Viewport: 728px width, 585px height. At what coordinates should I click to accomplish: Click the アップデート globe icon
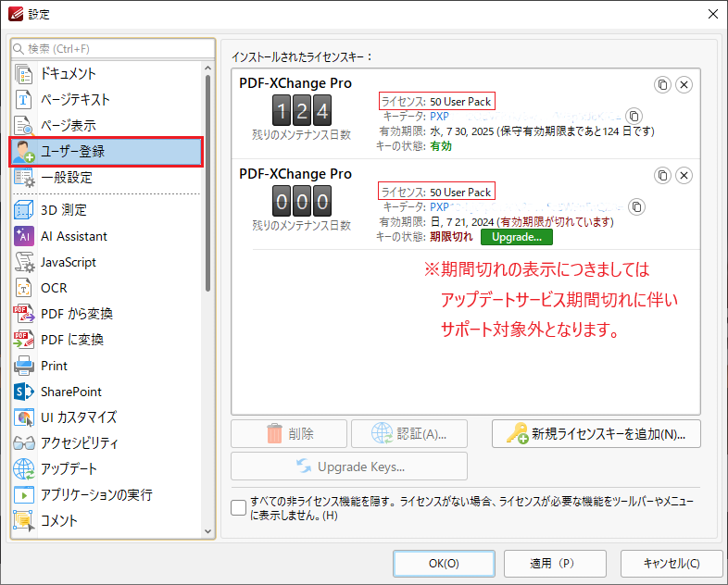pos(24,469)
